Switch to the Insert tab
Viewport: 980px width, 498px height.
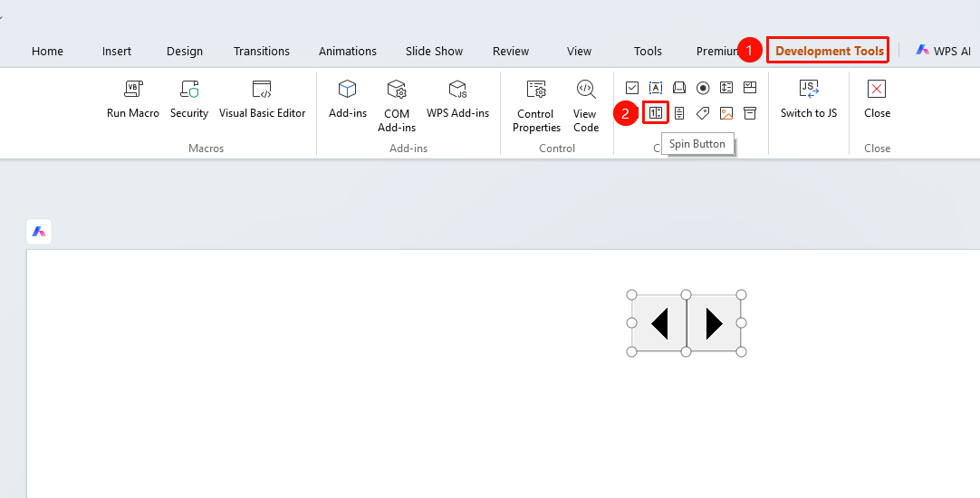pos(117,52)
